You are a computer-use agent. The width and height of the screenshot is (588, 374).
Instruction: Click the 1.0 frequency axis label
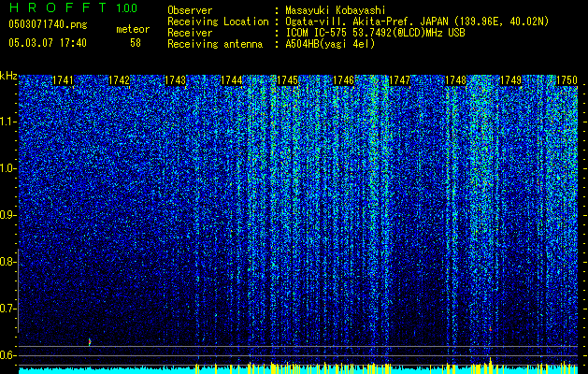(7, 168)
